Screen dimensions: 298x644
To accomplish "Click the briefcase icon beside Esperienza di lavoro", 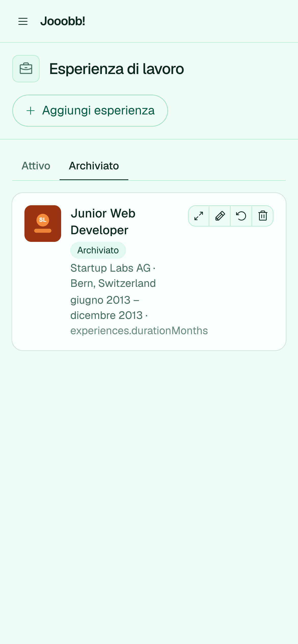I will (26, 69).
